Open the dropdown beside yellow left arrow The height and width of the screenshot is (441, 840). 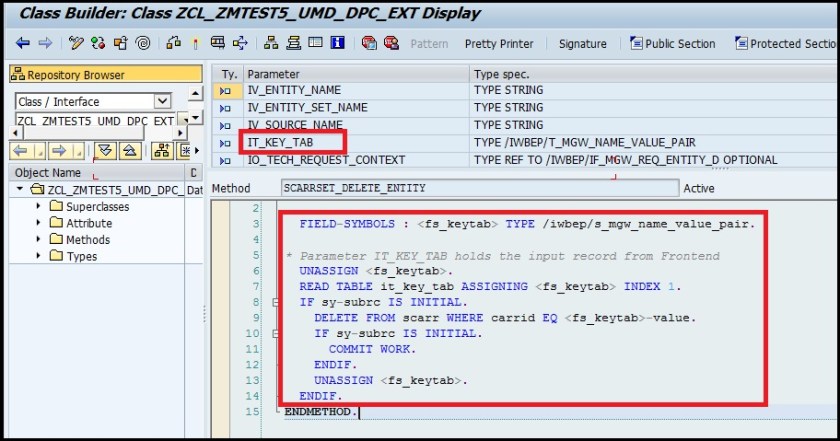click(40, 151)
